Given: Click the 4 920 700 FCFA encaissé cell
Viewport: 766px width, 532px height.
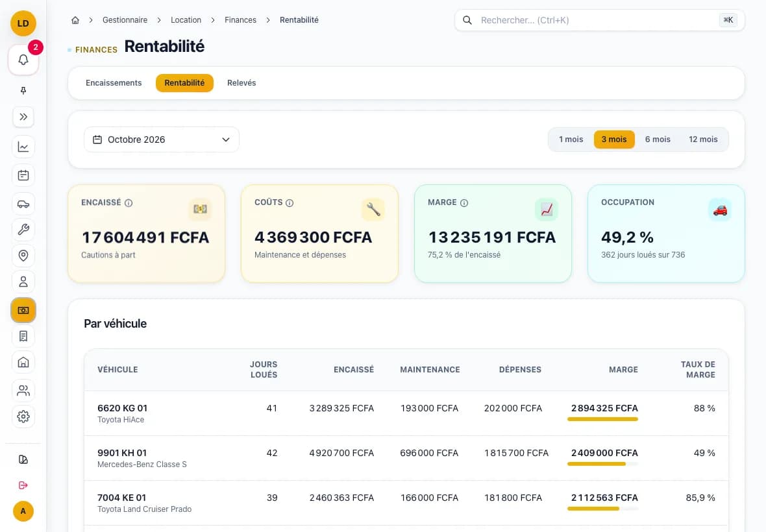Looking at the screenshot, I should pyautogui.click(x=341, y=453).
